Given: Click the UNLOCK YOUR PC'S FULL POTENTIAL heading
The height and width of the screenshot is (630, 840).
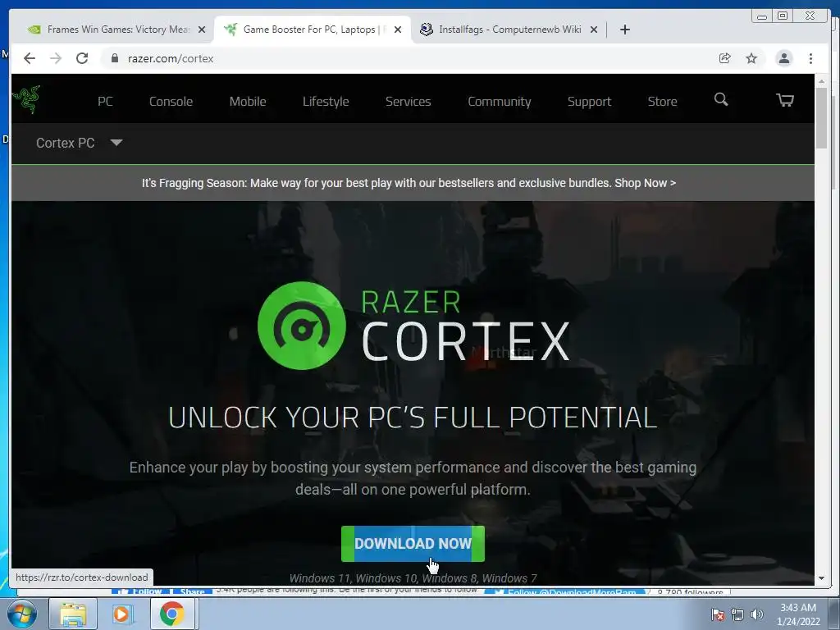Looking at the screenshot, I should pyautogui.click(x=413, y=418).
